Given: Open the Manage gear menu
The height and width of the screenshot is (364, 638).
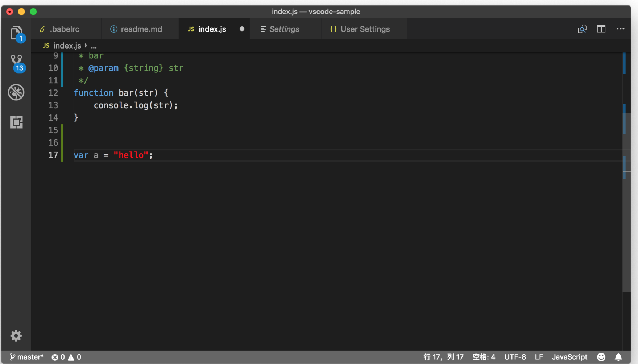Looking at the screenshot, I should (16, 336).
